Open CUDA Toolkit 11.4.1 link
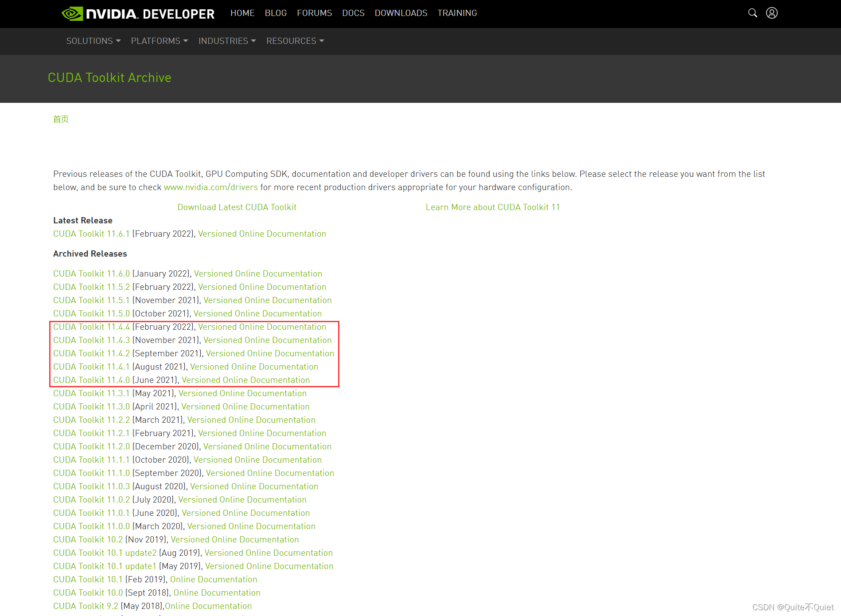The width and height of the screenshot is (841, 616). [x=91, y=367]
